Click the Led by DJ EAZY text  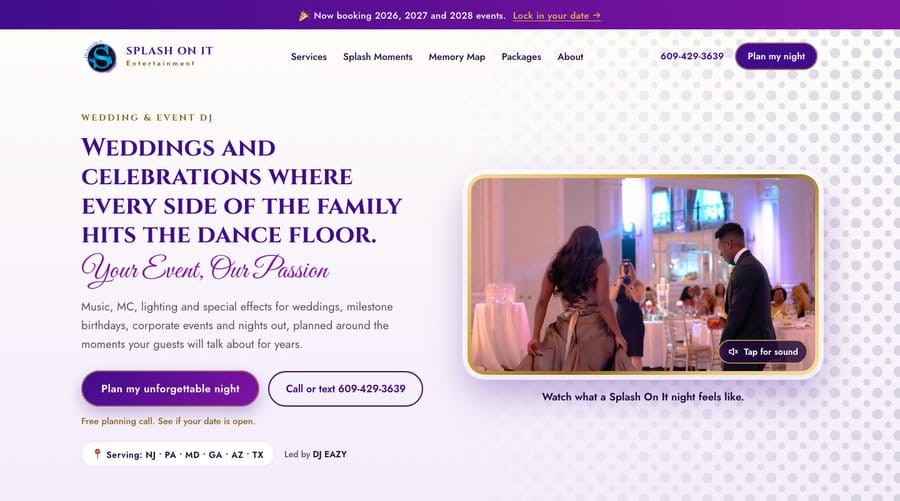coord(315,454)
